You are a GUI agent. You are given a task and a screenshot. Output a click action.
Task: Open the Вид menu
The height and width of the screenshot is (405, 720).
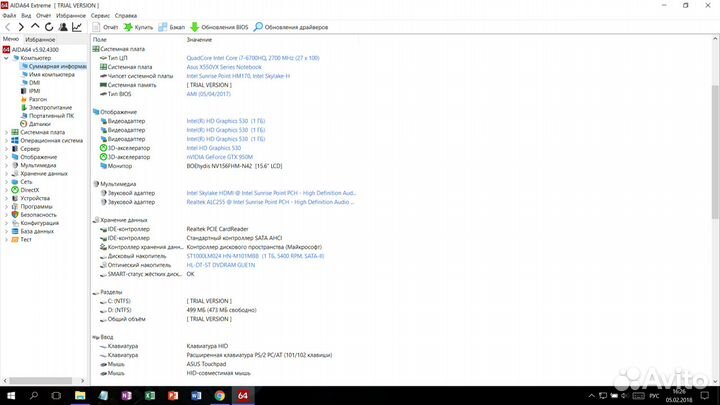[x=26, y=16]
